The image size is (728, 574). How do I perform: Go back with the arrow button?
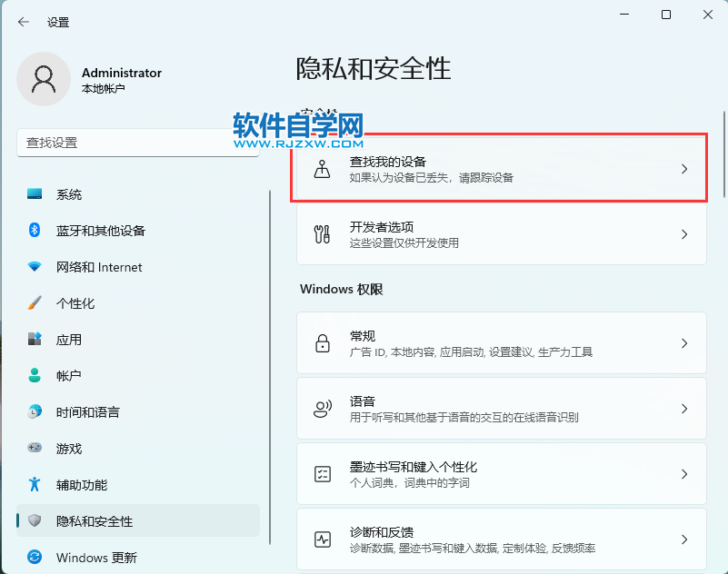[24, 22]
